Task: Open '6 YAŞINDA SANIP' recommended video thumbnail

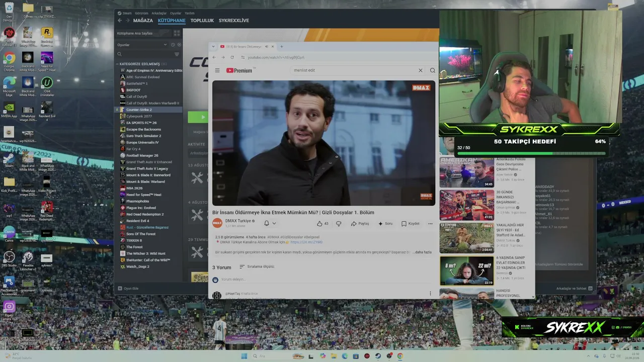Action: tap(467, 271)
